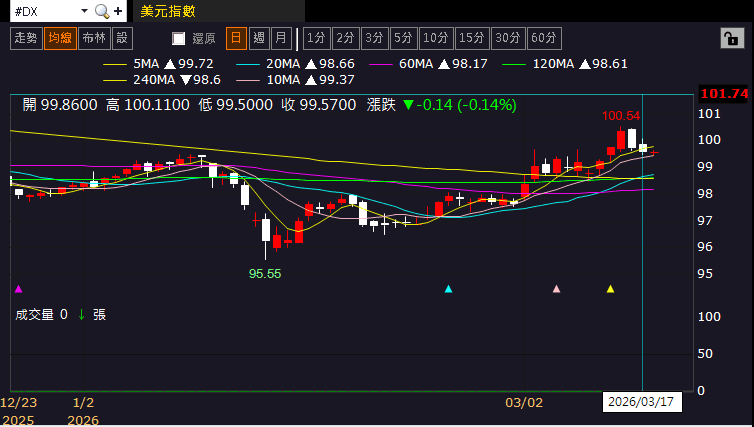
Task: Select the 均線 moving average tab
Action: (60, 38)
